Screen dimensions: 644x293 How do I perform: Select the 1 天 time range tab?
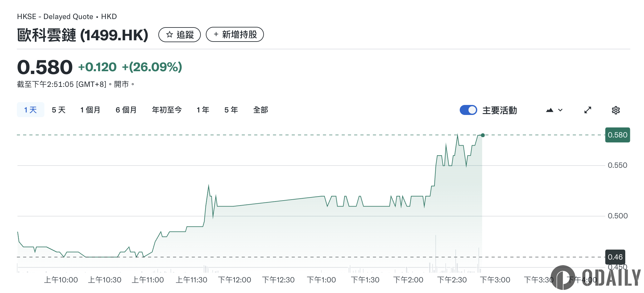31,110
